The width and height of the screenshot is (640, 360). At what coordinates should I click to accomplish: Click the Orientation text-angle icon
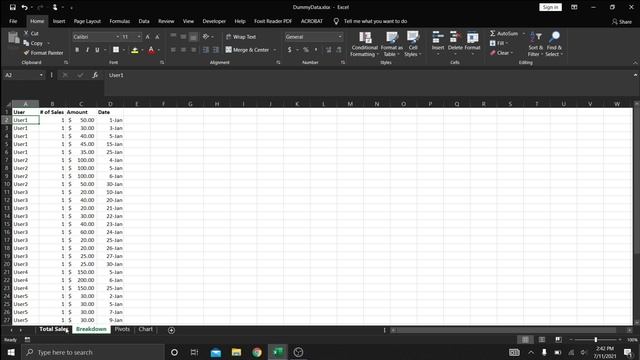[206, 37]
